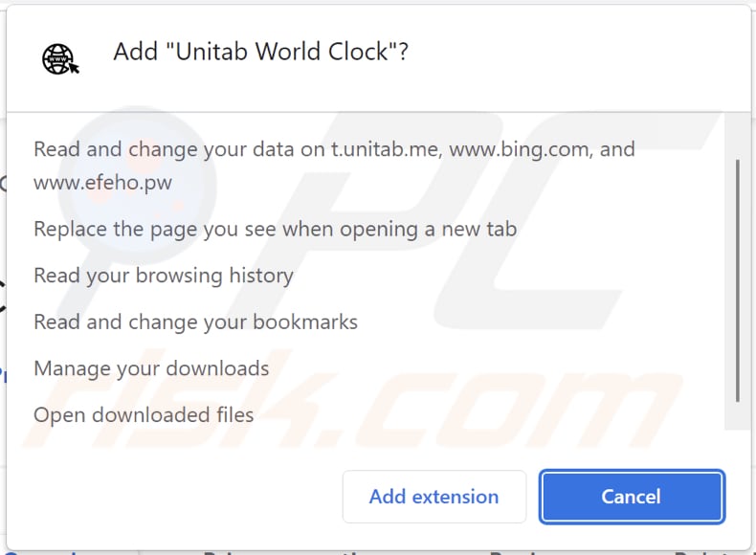Click the "Manage your downloads" permission
756x555 pixels.
point(151,368)
